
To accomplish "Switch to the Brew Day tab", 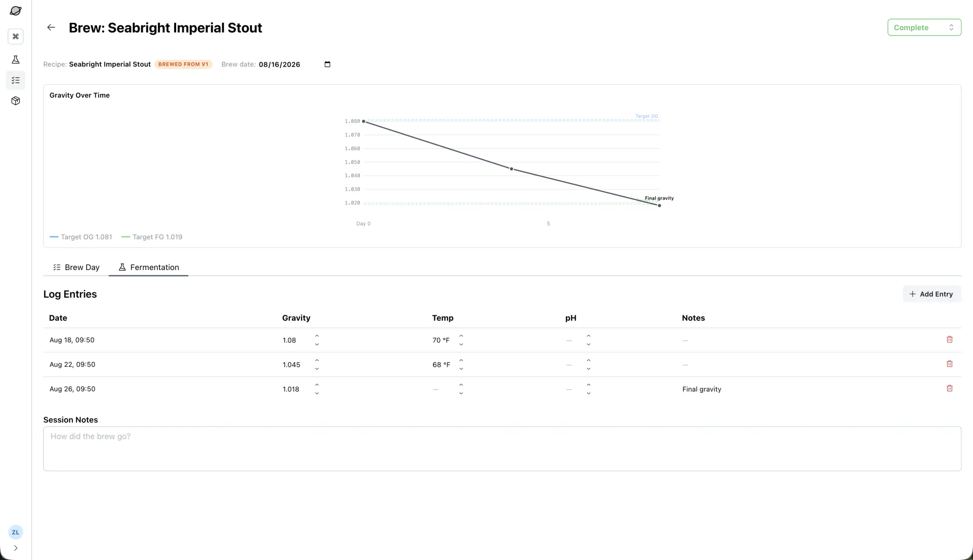I will point(76,267).
